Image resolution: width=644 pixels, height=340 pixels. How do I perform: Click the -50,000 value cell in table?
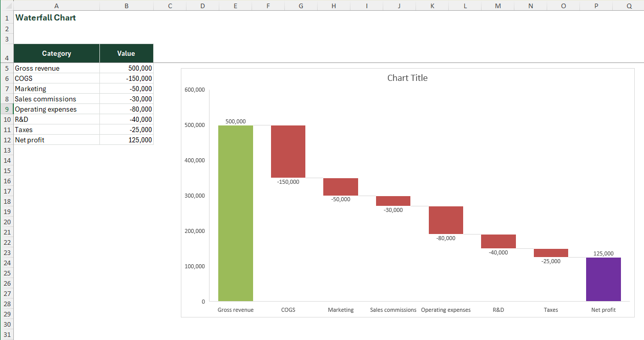click(x=127, y=89)
